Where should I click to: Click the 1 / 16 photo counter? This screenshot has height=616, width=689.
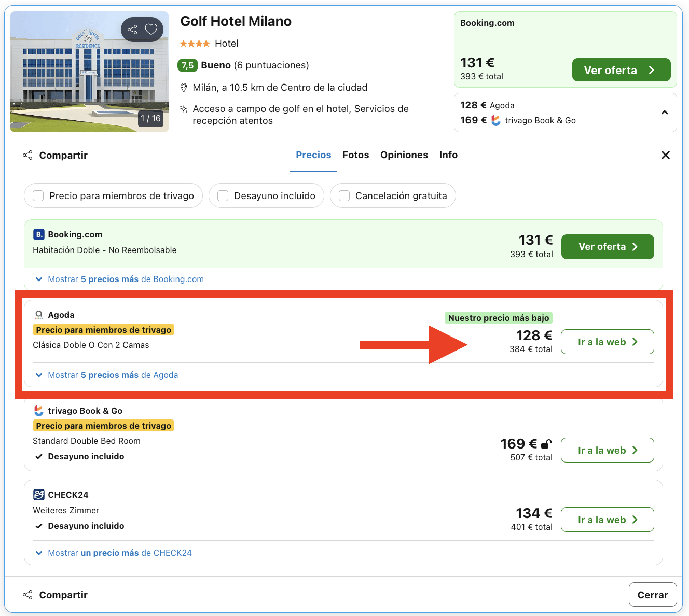[150, 119]
